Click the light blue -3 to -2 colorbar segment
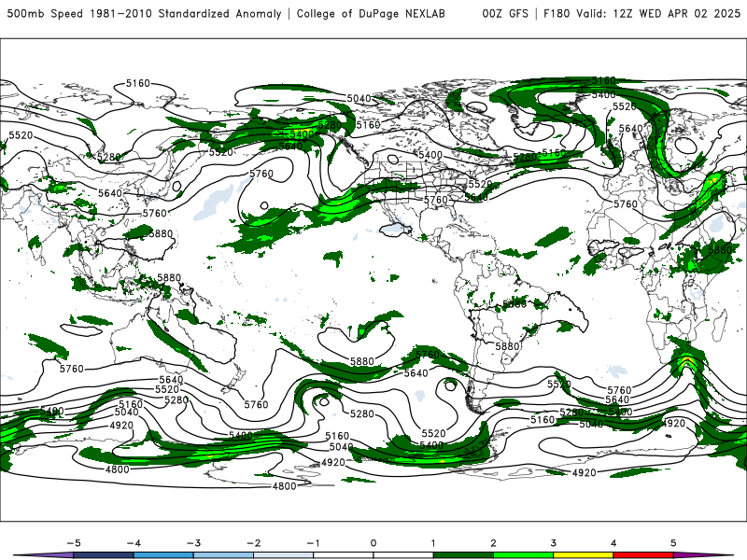 tap(223, 555)
